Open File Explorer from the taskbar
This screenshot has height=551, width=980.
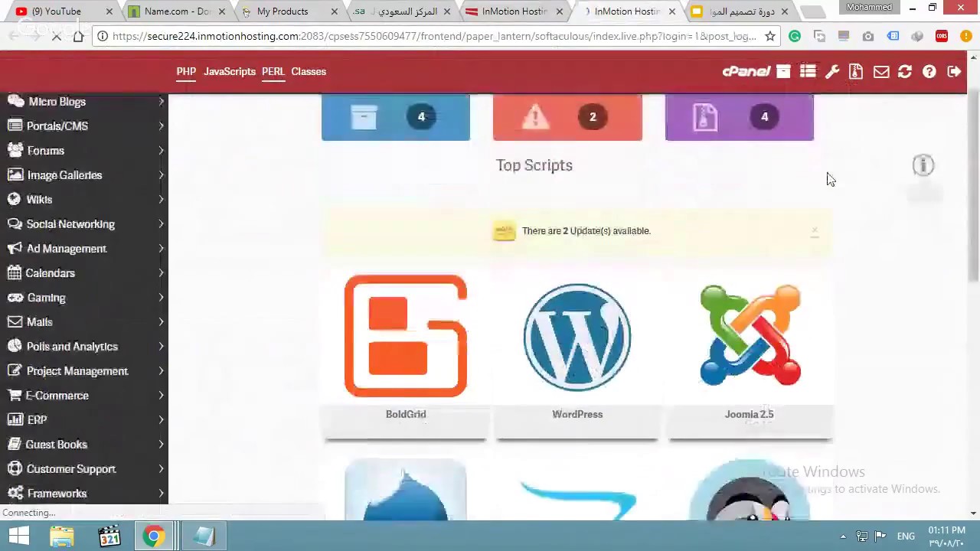pyautogui.click(x=62, y=536)
